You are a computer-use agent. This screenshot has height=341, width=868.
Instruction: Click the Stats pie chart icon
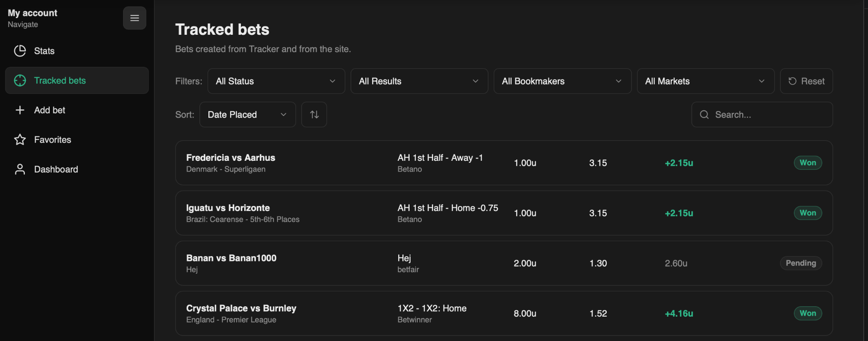pos(20,51)
